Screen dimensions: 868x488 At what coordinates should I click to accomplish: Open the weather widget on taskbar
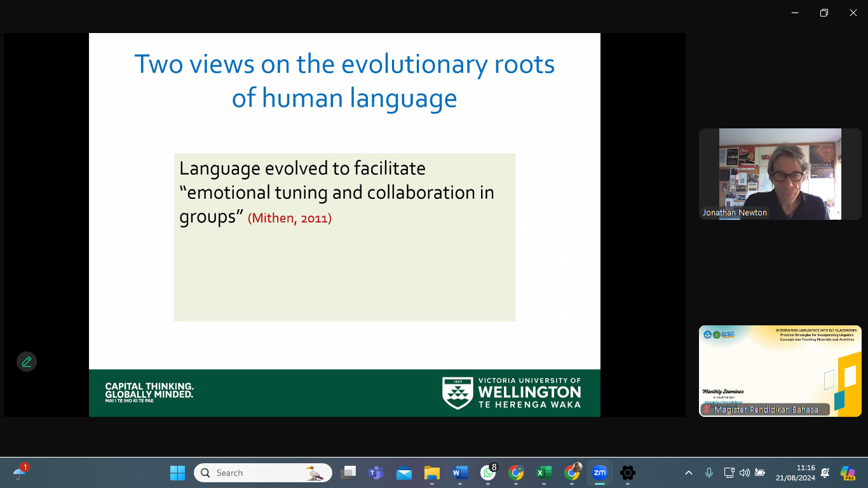[x=20, y=472]
